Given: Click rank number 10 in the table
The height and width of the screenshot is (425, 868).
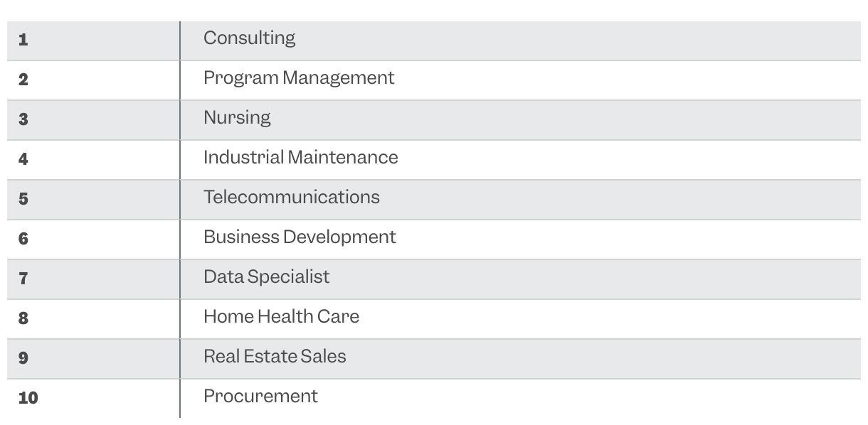Looking at the screenshot, I should pos(28,398).
